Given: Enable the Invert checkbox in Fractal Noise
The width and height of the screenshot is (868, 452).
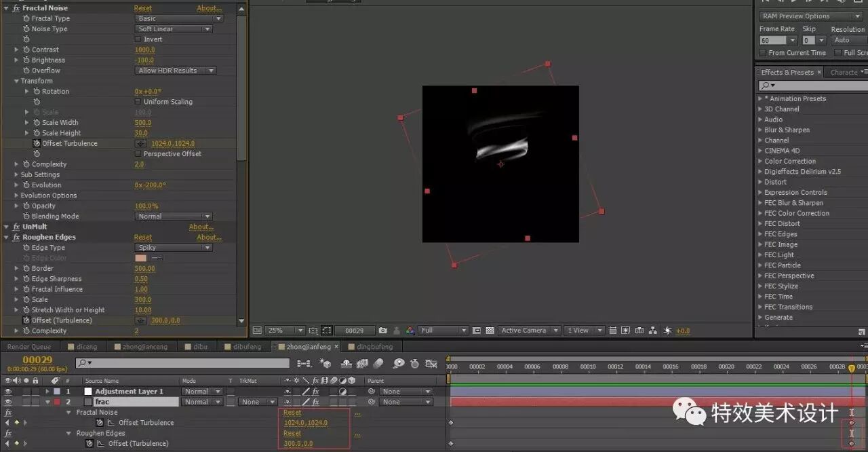Looking at the screenshot, I should pos(138,39).
